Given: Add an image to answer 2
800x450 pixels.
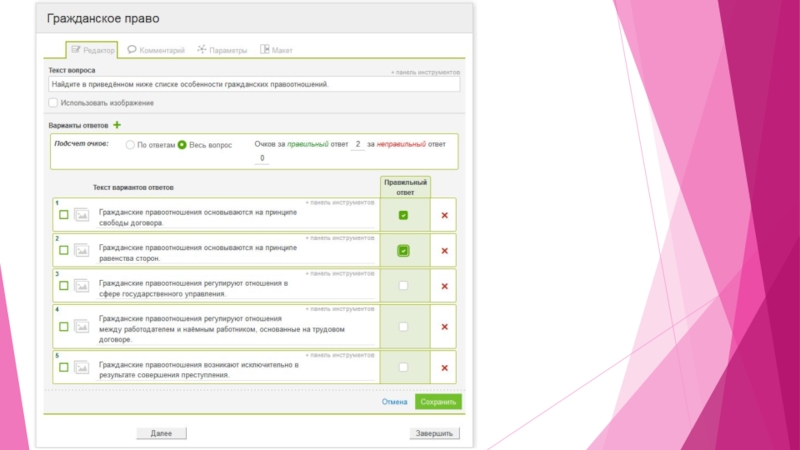Looking at the screenshot, I should pos(82,250).
